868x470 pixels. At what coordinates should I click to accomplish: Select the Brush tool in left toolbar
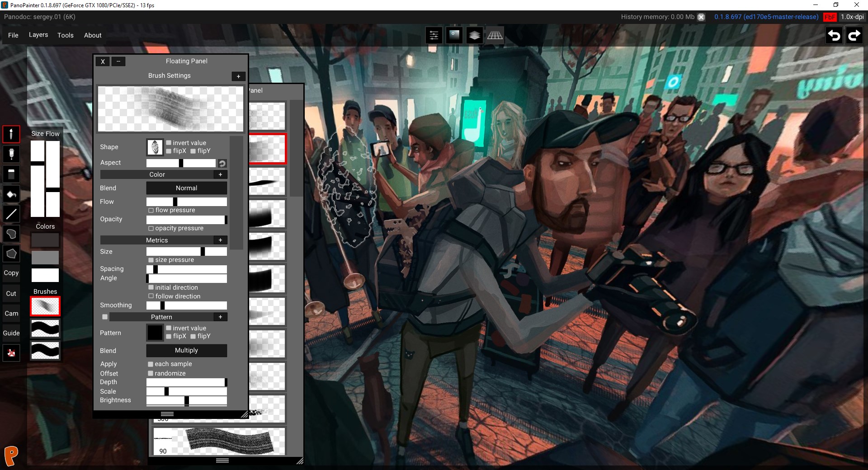pyautogui.click(x=11, y=134)
